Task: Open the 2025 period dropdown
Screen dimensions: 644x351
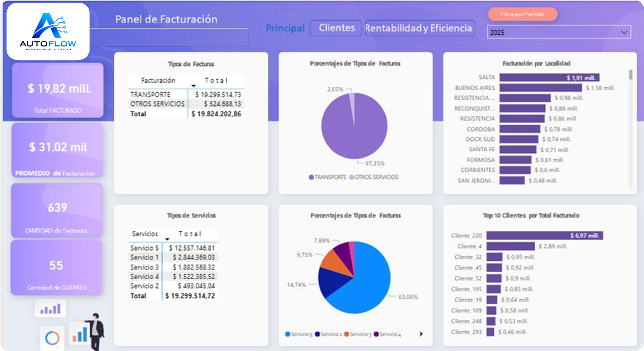Action: pyautogui.click(x=559, y=32)
